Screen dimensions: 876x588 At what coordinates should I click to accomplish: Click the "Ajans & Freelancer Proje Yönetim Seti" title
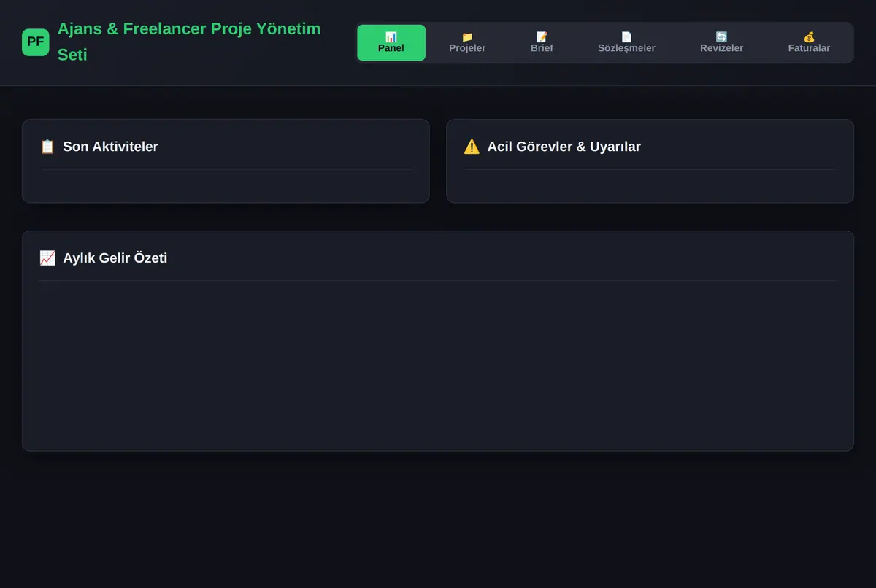[189, 42]
